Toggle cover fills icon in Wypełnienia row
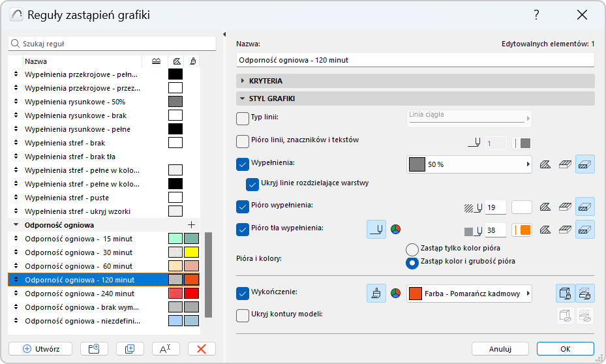Screen dimensions: 606x364 565,164
